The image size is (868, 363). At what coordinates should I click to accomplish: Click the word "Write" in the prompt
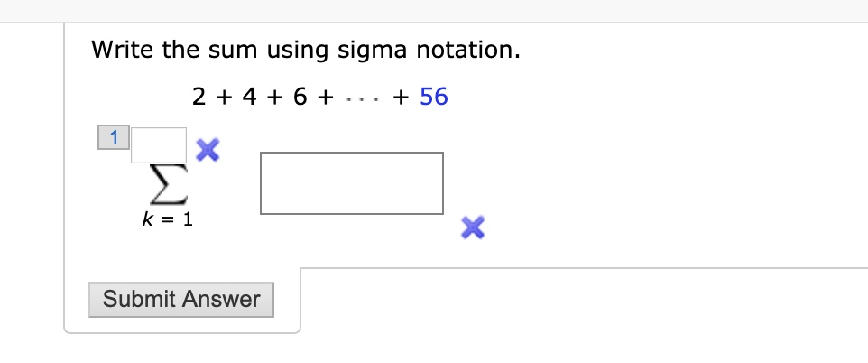(123, 50)
